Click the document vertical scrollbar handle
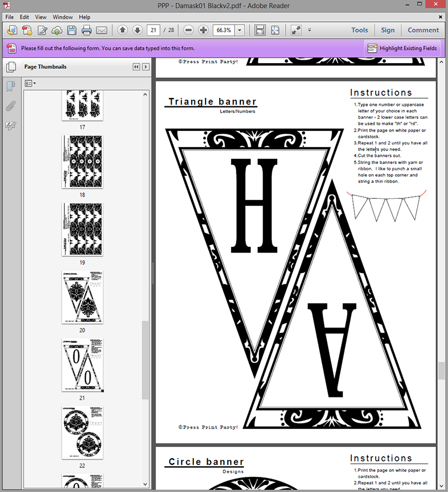Screen dimensions: 448x492 441,371
